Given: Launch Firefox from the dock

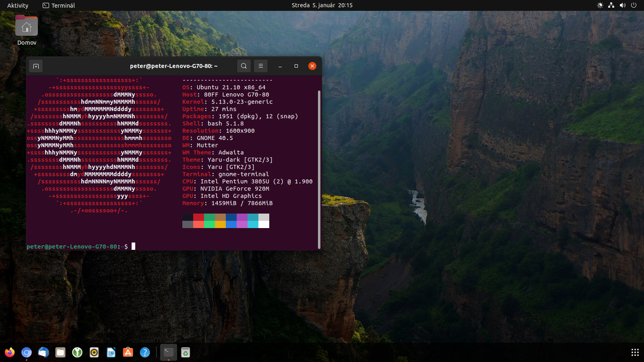Looking at the screenshot, I should tap(10, 353).
